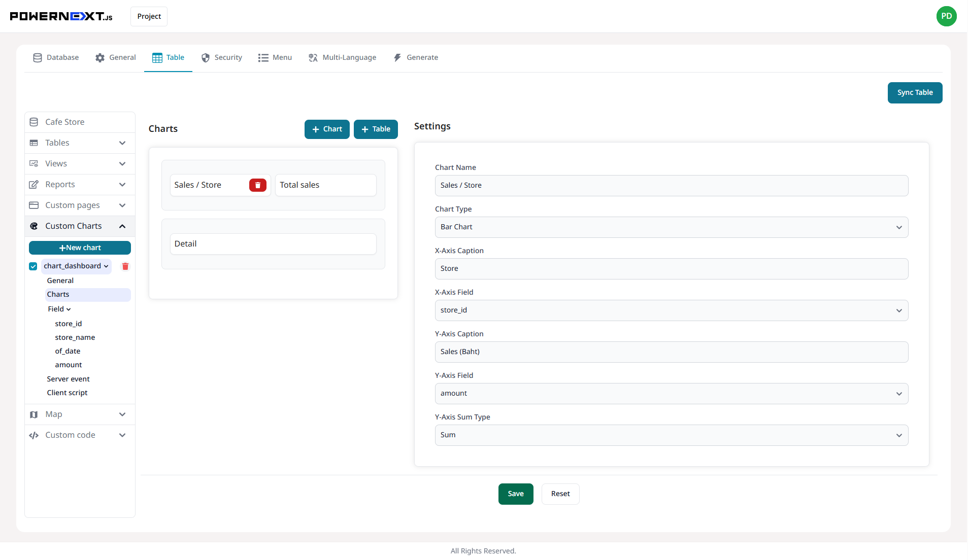Expand the Tables section chevron
968x560 pixels.
[x=122, y=143]
